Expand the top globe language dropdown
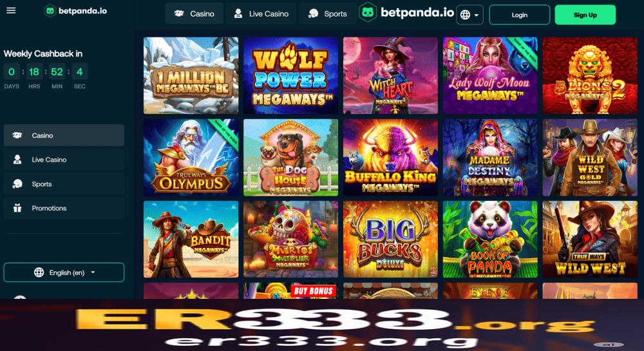Image resolution: width=644 pixels, height=351 pixels. click(x=469, y=15)
